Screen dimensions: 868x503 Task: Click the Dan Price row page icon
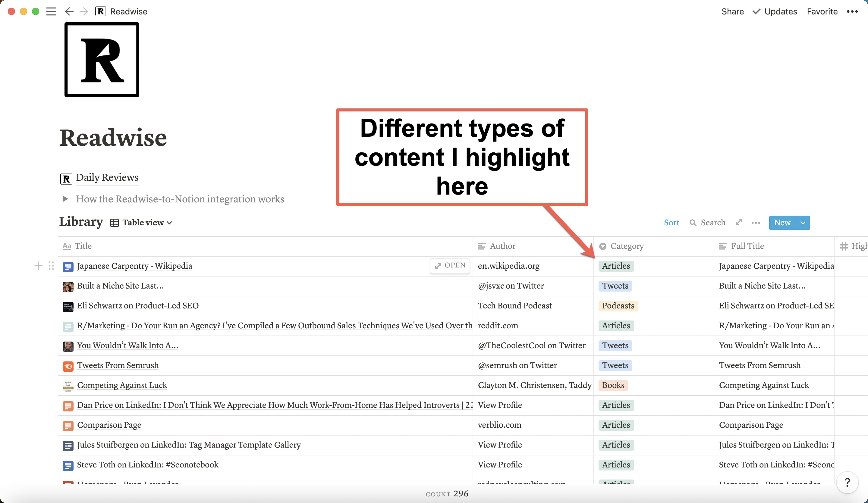click(68, 406)
